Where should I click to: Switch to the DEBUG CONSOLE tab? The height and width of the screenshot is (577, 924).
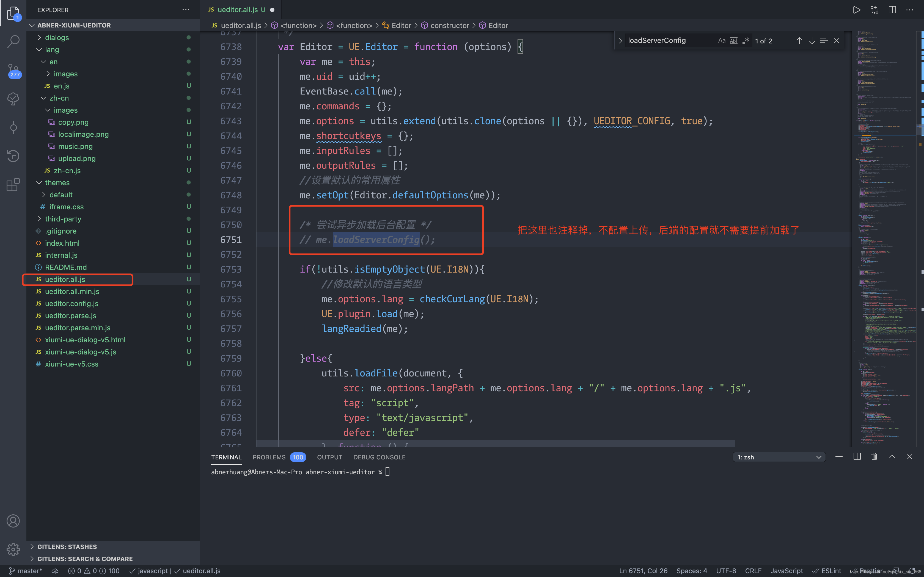[x=379, y=457]
